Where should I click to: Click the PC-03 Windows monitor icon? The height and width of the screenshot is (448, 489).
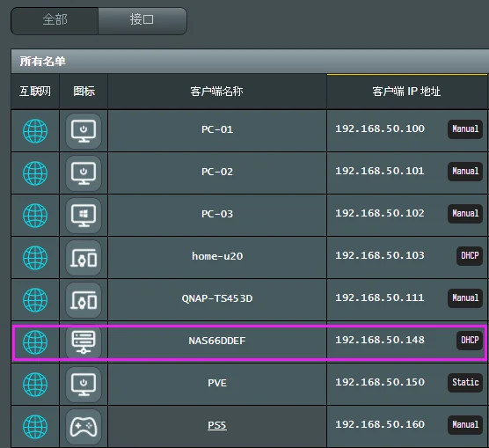pyautogui.click(x=84, y=216)
